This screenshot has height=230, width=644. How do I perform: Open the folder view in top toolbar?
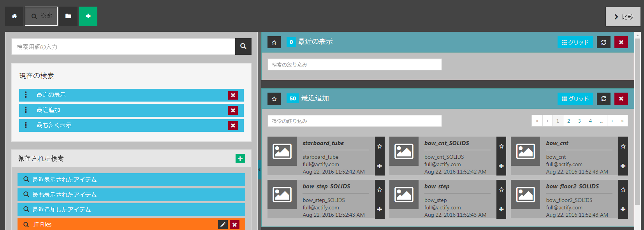[x=68, y=16]
